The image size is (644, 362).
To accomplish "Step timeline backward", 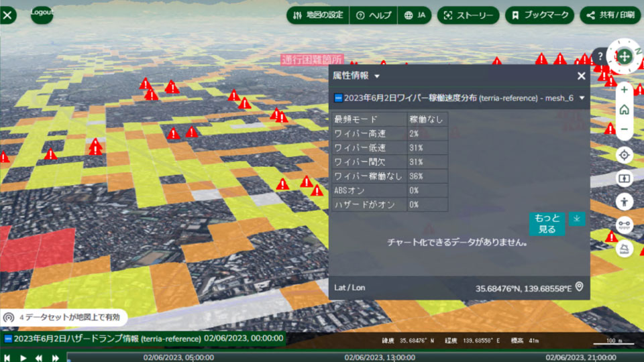I will click(x=39, y=358).
